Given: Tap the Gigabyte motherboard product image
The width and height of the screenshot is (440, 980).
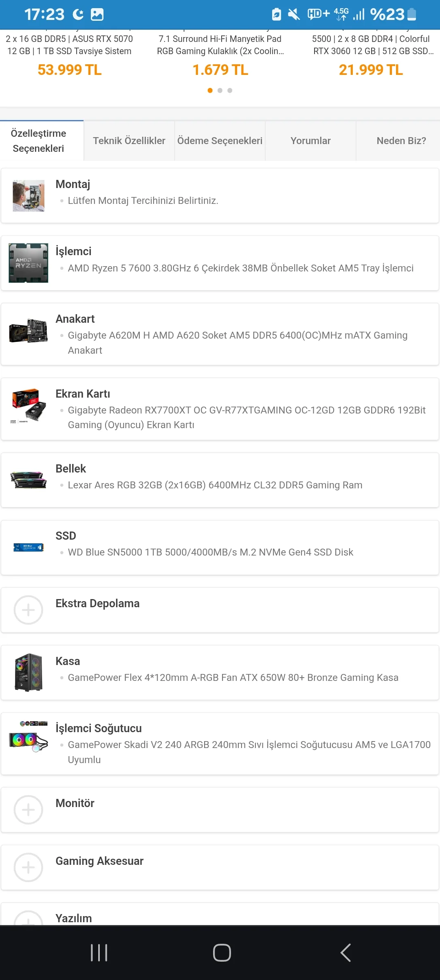Looking at the screenshot, I should 29,330.
